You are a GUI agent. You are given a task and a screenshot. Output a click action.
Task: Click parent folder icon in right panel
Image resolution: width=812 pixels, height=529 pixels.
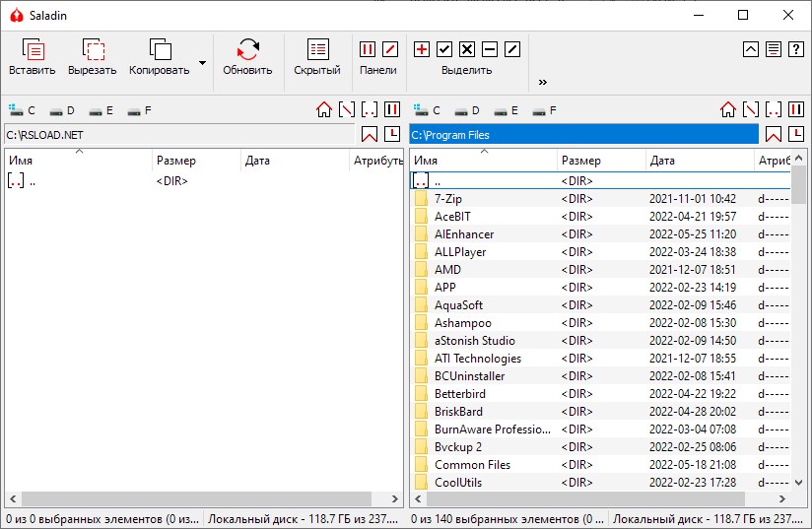tap(774, 109)
